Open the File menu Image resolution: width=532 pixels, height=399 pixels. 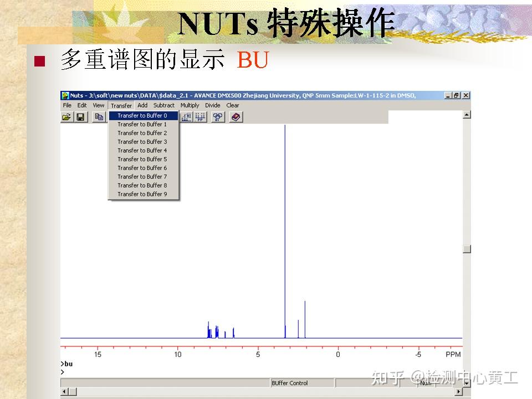tap(67, 105)
